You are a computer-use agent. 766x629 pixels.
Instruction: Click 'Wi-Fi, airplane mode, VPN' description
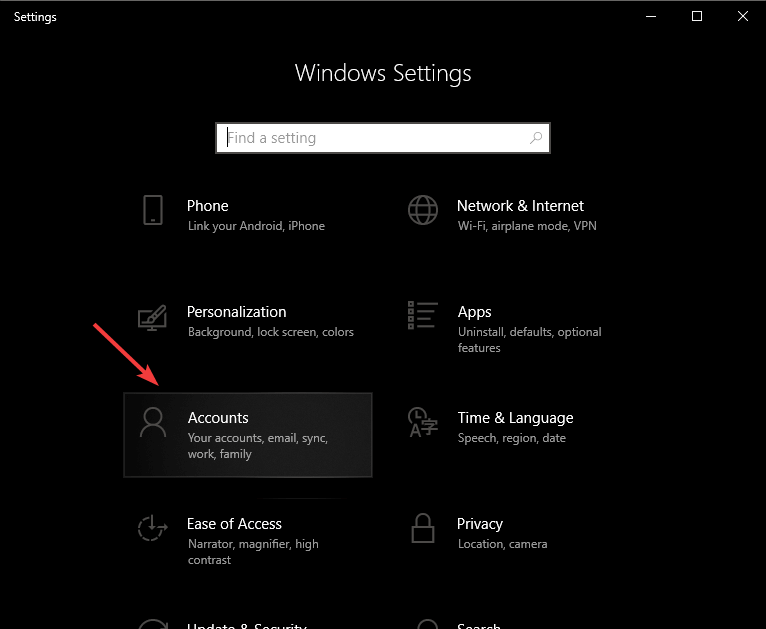527,226
